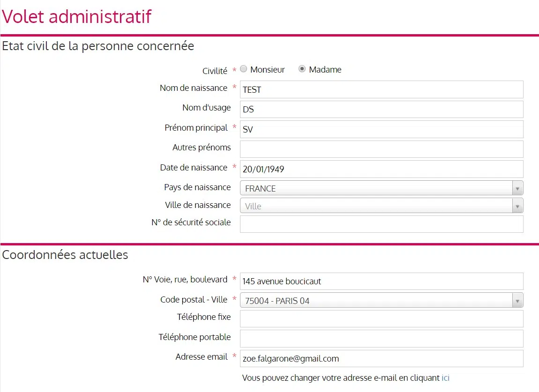Select the Madame radio button
539x392 pixels.
point(302,69)
